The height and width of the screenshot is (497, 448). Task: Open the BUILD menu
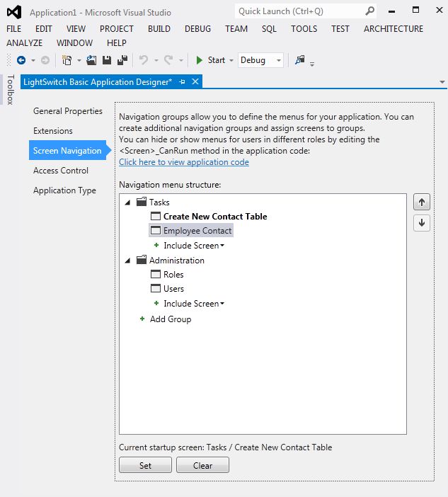pos(159,29)
